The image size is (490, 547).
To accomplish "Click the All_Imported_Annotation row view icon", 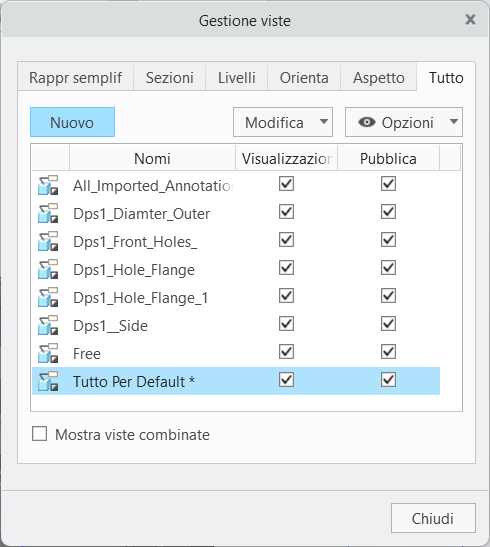I will tap(48, 185).
